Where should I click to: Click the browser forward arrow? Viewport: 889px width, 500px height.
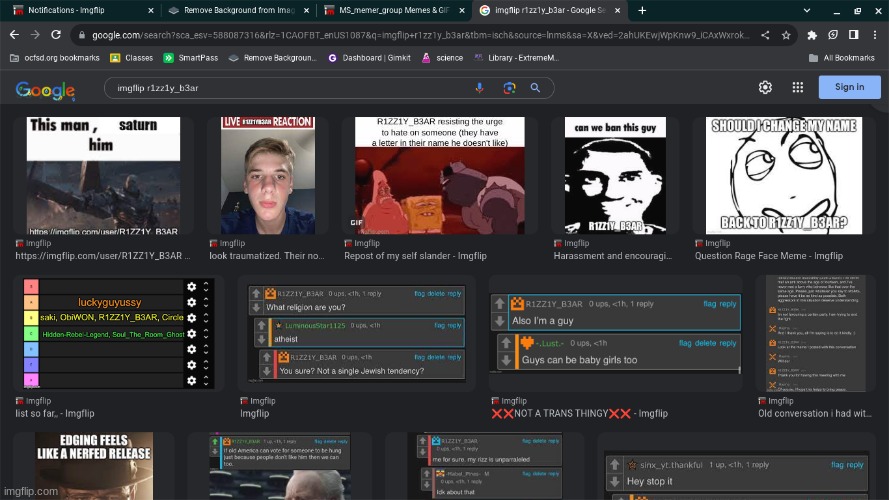pos(35,35)
